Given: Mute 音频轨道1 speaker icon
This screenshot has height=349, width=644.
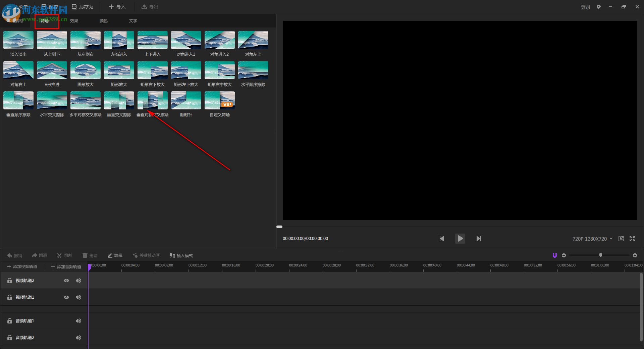Looking at the screenshot, I should (x=78, y=321).
